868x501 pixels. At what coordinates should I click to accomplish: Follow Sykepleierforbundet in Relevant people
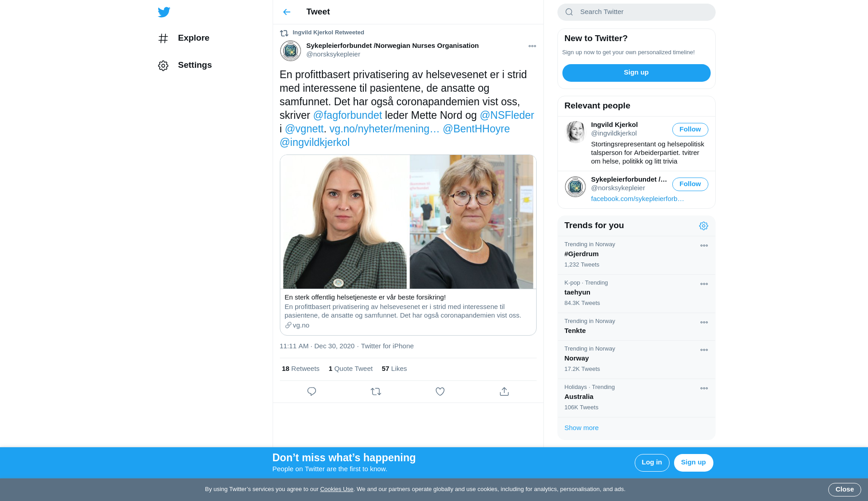[x=690, y=184]
